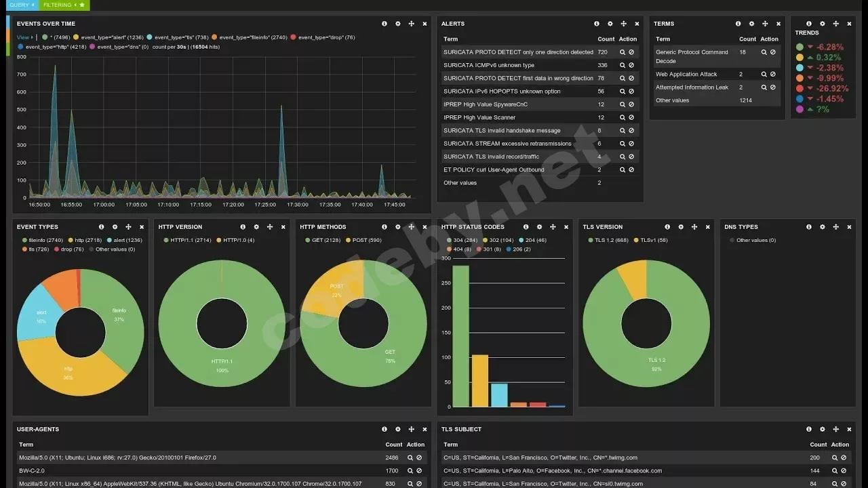868x488 pixels.
Task: Exclude Attempted Information Leak term with ban icon
Action: click(772, 87)
